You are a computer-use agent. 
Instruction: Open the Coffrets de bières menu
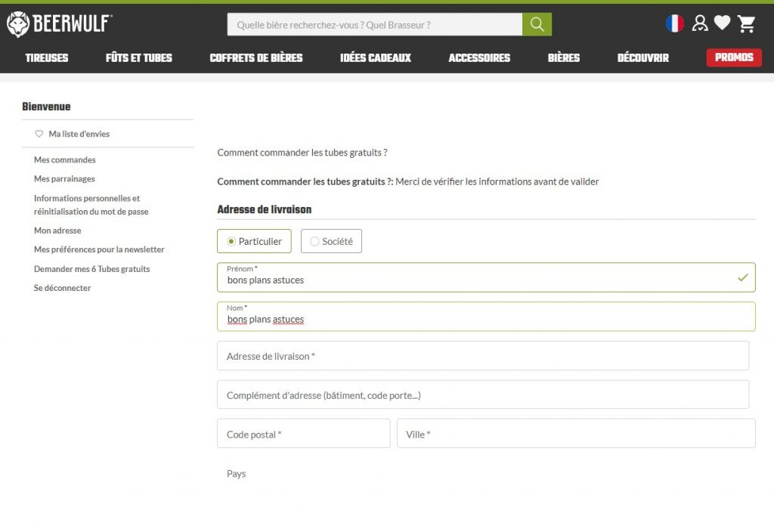tap(256, 57)
